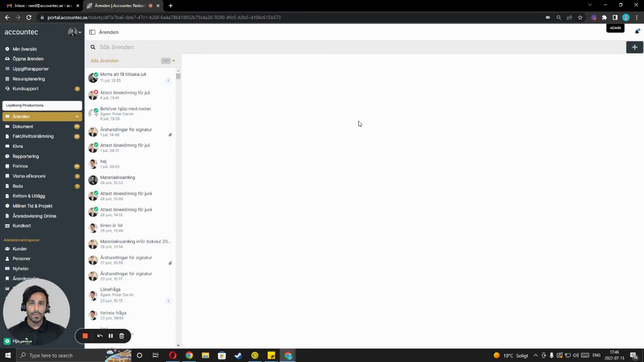Restart the recording with the undo arrow
The height and width of the screenshot is (362, 644).
click(x=100, y=336)
